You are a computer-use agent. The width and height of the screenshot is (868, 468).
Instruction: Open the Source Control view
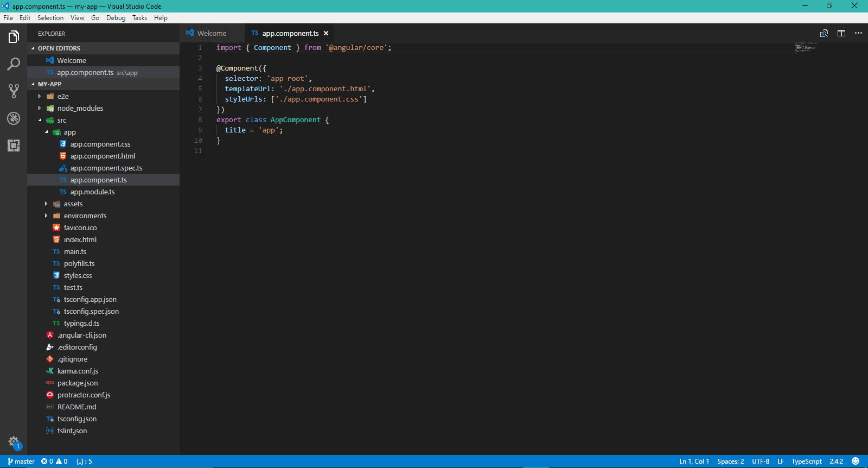tap(14, 91)
